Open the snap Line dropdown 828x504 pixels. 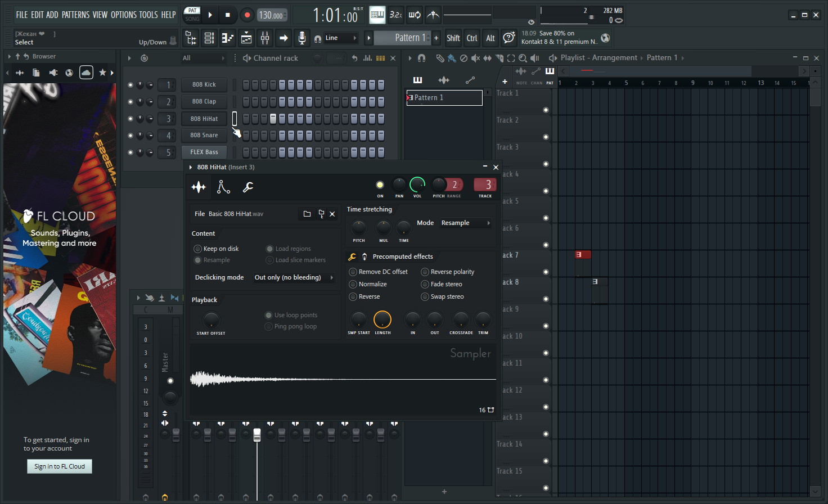tap(341, 38)
